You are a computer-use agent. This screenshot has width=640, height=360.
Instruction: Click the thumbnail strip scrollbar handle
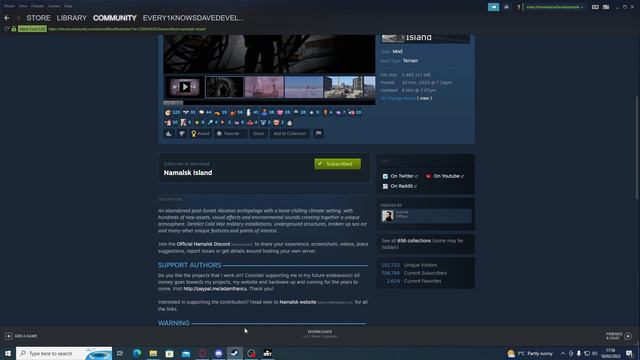pos(173,102)
